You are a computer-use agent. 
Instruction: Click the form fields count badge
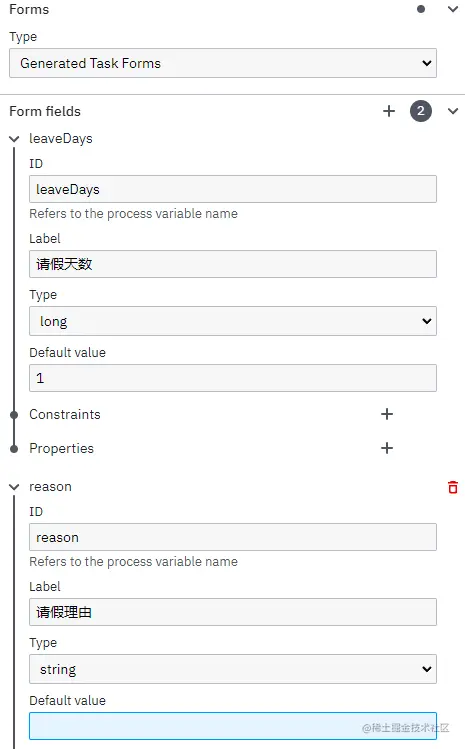click(421, 111)
